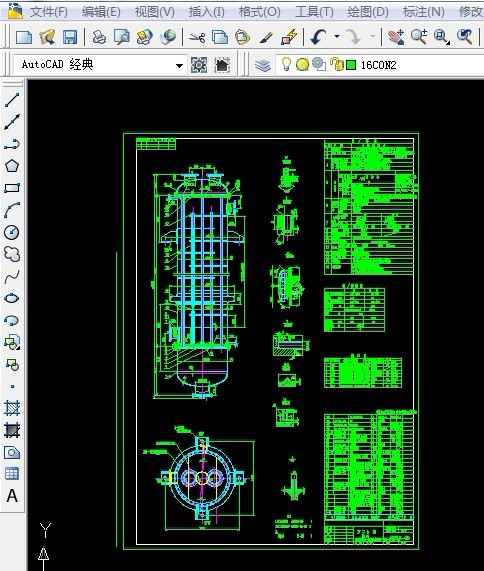Click the Cut scissors icon
The width and height of the screenshot is (484, 571).
(x=197, y=37)
